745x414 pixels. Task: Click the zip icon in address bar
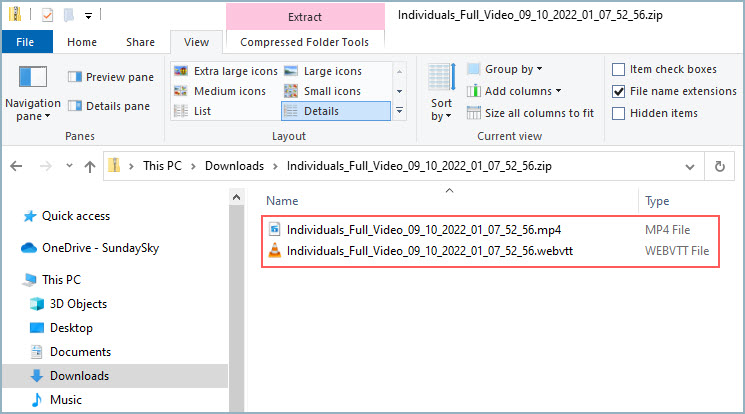(114, 165)
